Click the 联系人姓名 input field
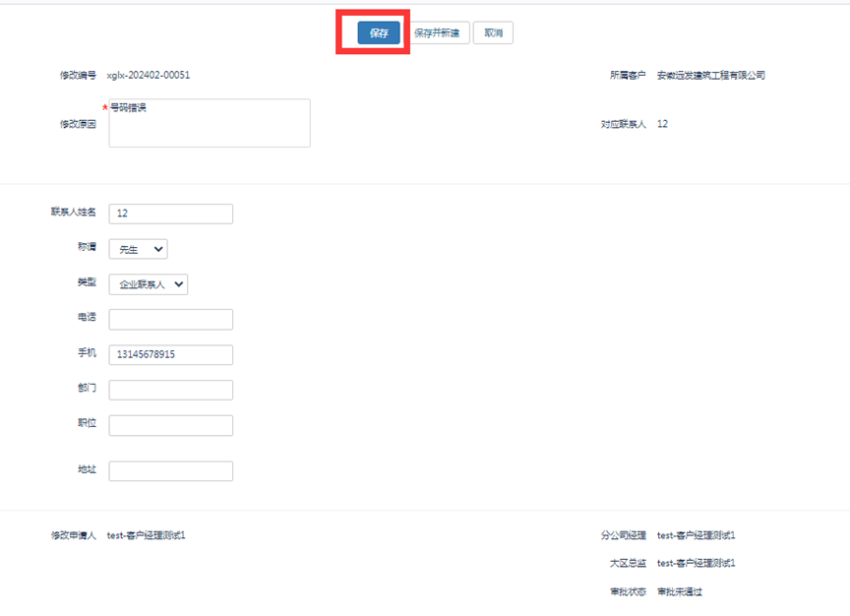The image size is (850, 616). pos(170,214)
